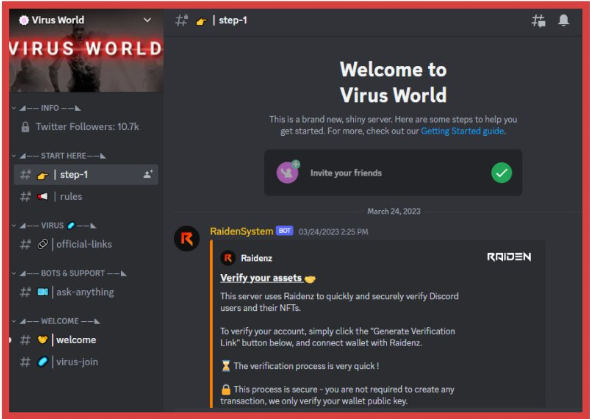Click the video emoji on ask-anything channel

click(x=43, y=292)
